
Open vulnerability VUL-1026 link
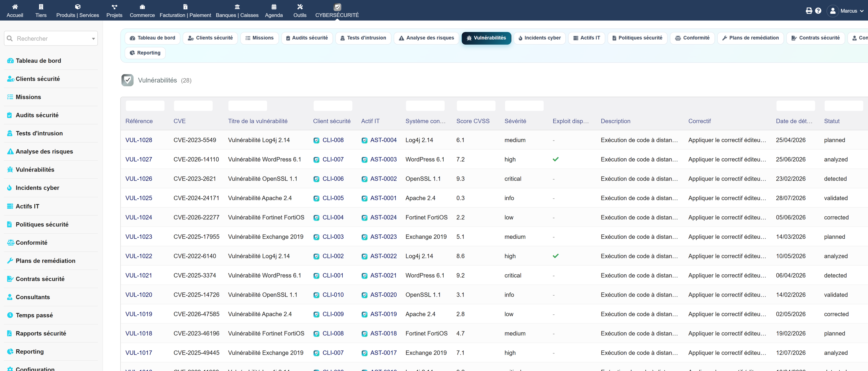[139, 179]
